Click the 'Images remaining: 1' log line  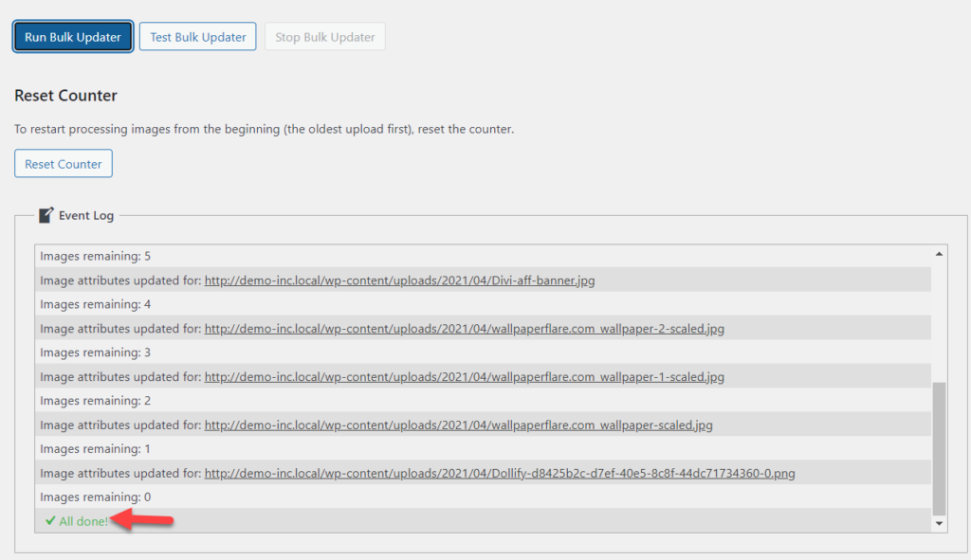(483, 449)
